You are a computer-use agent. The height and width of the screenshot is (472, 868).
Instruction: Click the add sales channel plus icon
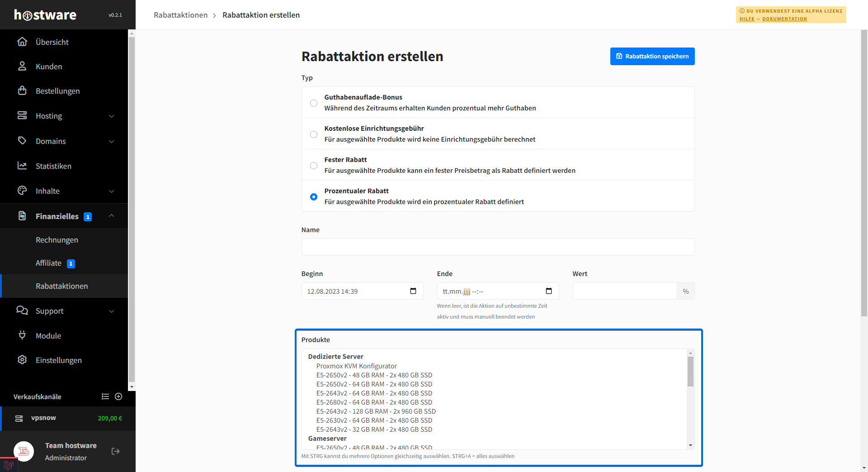tap(118, 396)
